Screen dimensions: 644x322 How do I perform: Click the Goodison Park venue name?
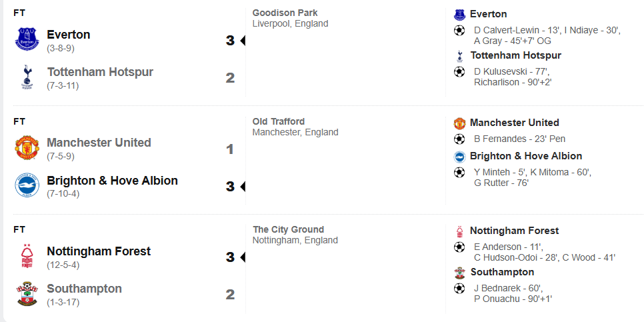click(285, 13)
